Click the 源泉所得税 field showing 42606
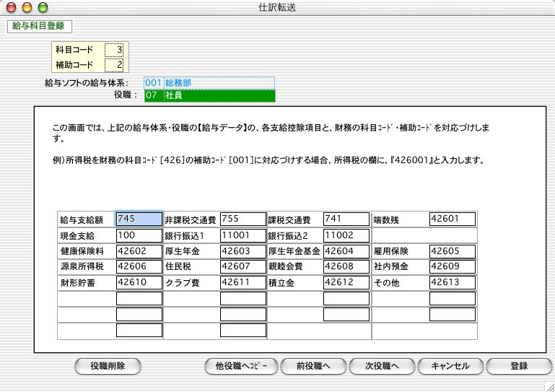The width and height of the screenshot is (555, 392). [x=139, y=266]
